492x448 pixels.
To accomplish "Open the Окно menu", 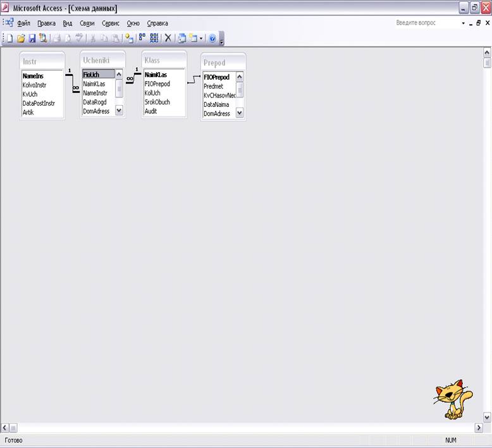I will (x=133, y=23).
